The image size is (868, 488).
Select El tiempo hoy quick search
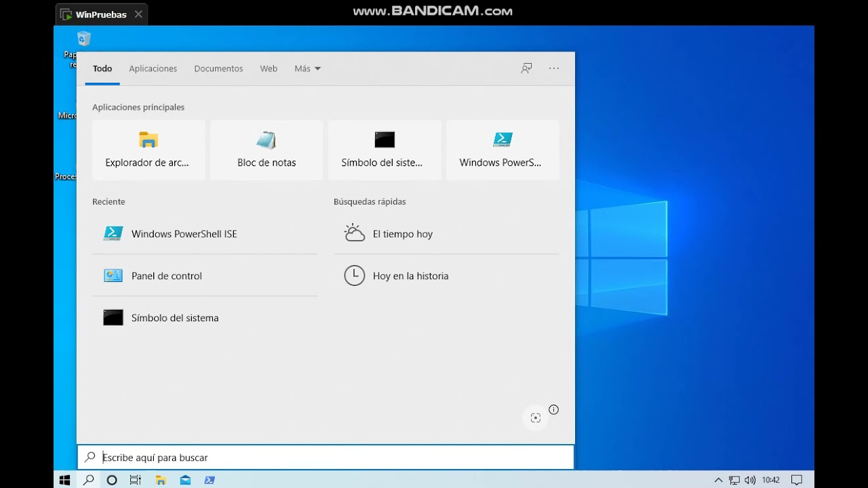[x=446, y=234]
